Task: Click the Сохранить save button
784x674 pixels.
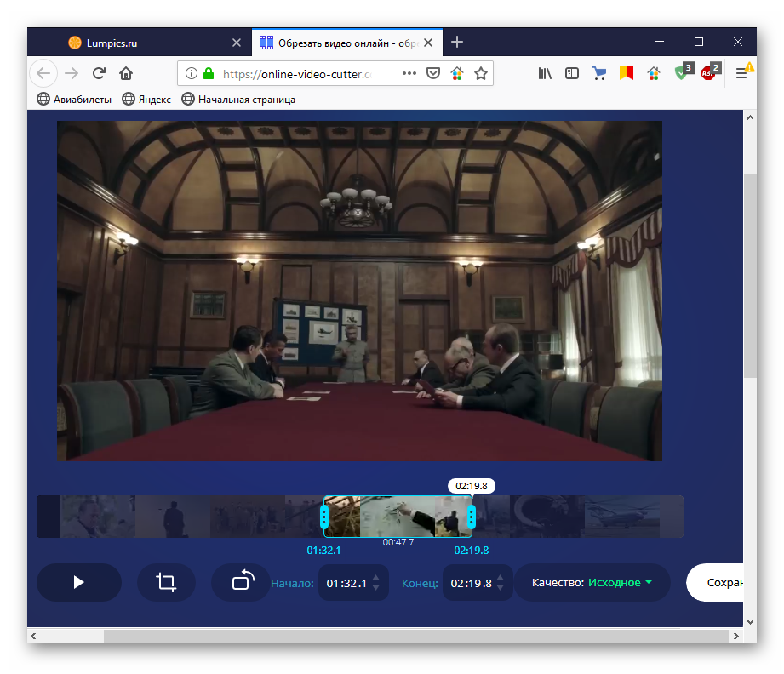Action: pos(719,583)
